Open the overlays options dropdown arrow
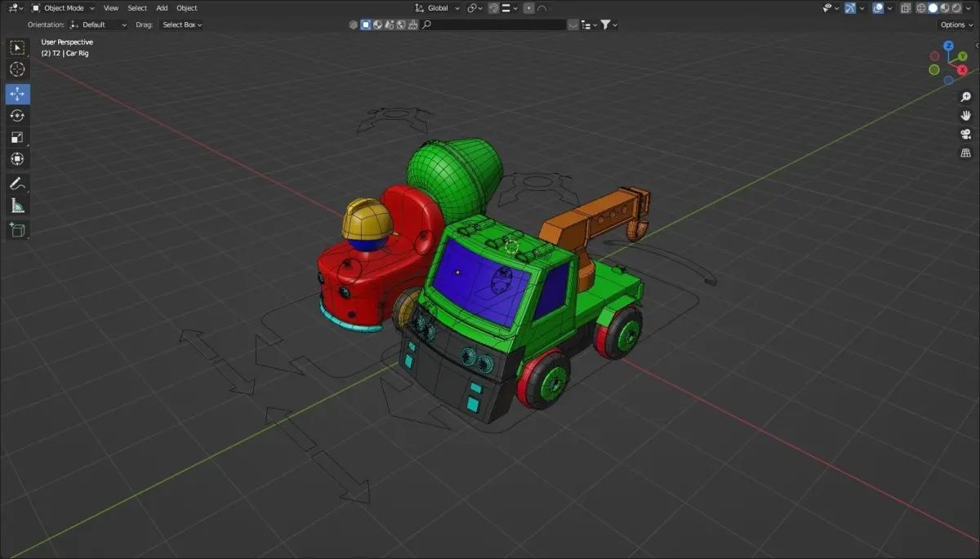 tap(889, 8)
